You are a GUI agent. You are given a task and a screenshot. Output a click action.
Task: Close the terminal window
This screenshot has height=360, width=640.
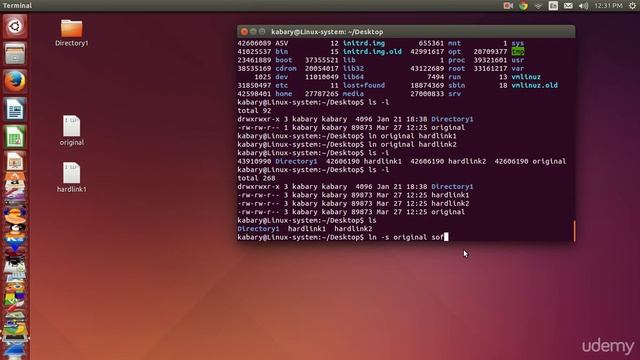point(244,32)
